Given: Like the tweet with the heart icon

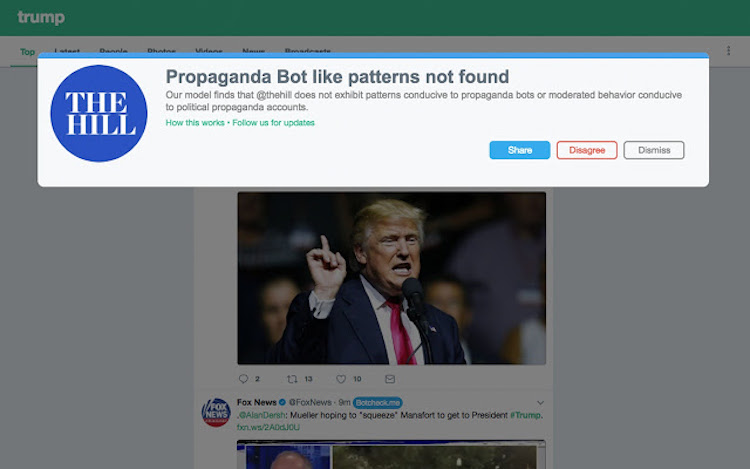Looking at the screenshot, I should coord(341,379).
